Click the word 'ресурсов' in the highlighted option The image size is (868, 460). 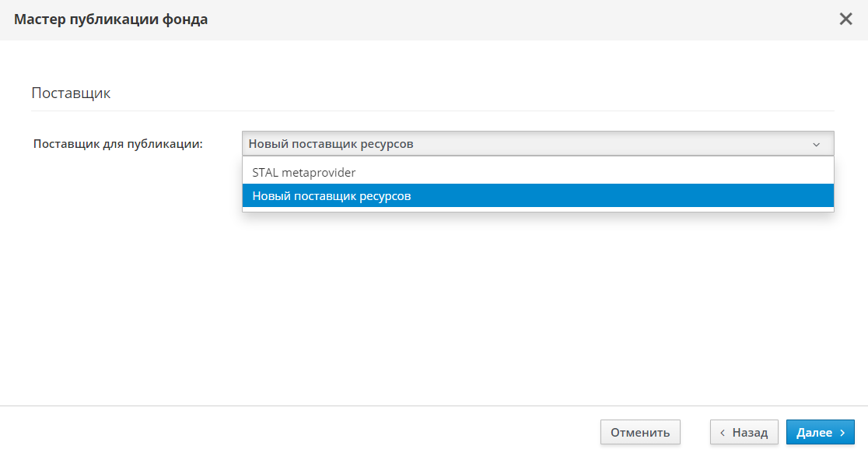pyautogui.click(x=386, y=196)
